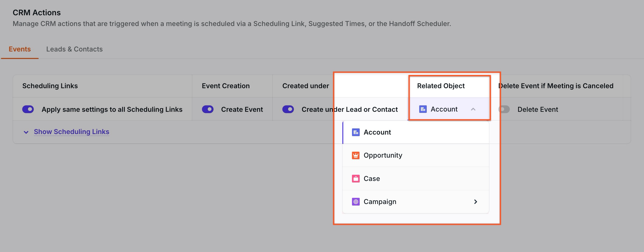Click the pink Case briefcase icon
644x252 pixels.
[355, 179]
